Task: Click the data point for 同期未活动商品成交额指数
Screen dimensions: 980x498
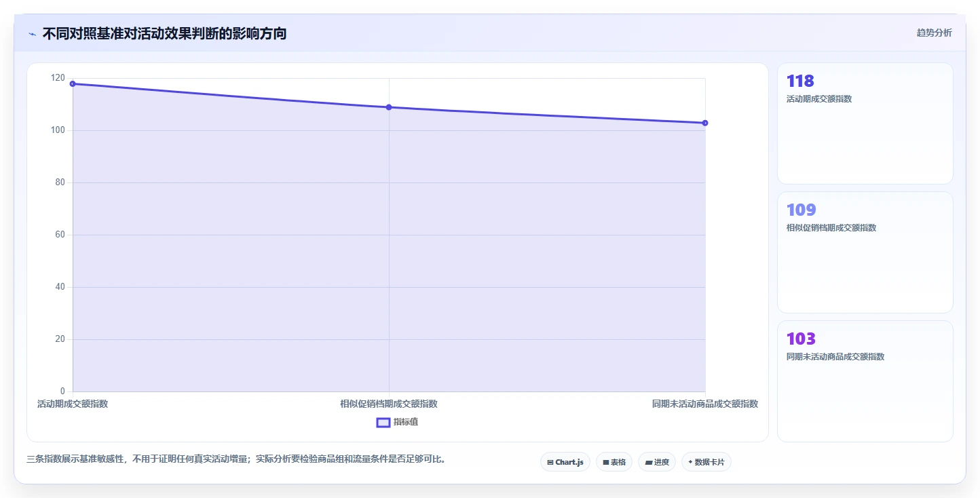Action: tap(705, 123)
